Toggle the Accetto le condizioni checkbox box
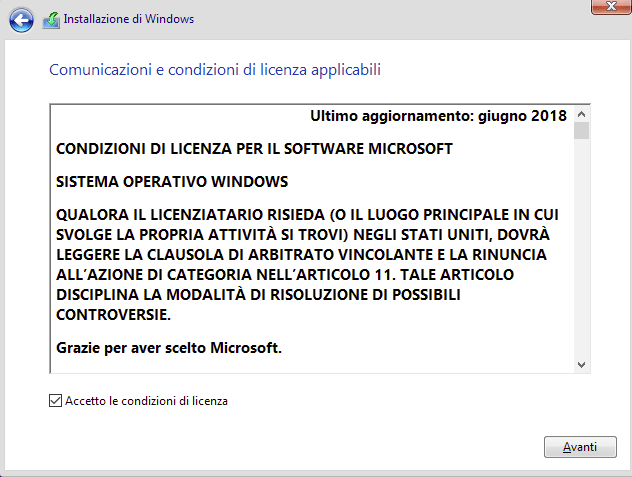This screenshot has width=632, height=477. click(55, 401)
